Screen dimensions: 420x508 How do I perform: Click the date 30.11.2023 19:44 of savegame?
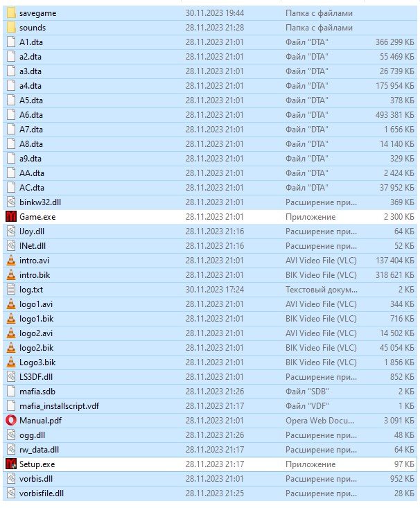tap(215, 13)
